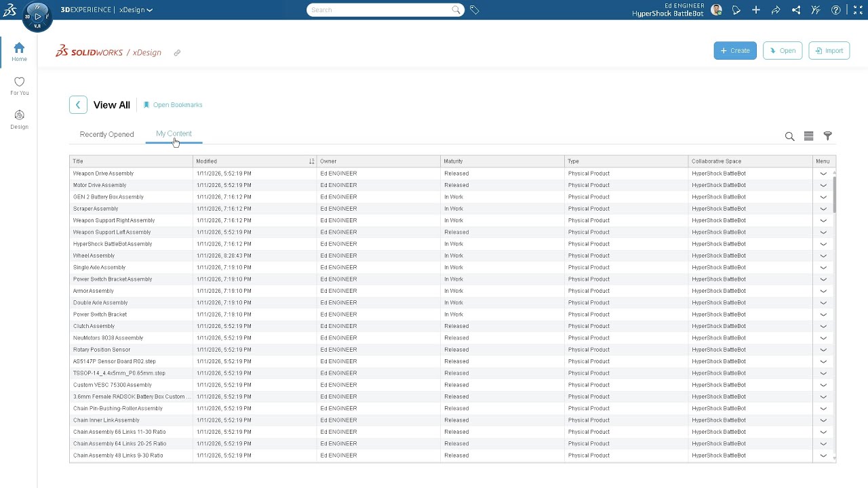
Task: Select Chain Assembly 66 Links 11-30 Ratio
Action: click(x=119, y=432)
